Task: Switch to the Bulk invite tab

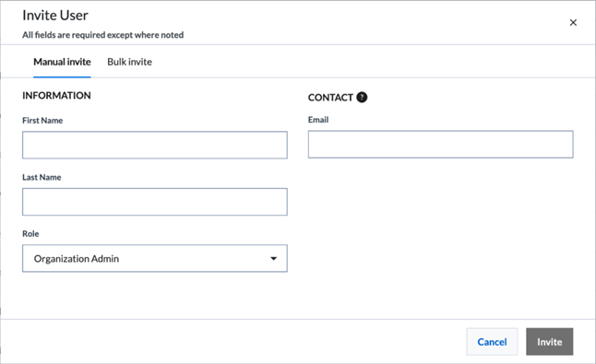Action: (x=129, y=62)
